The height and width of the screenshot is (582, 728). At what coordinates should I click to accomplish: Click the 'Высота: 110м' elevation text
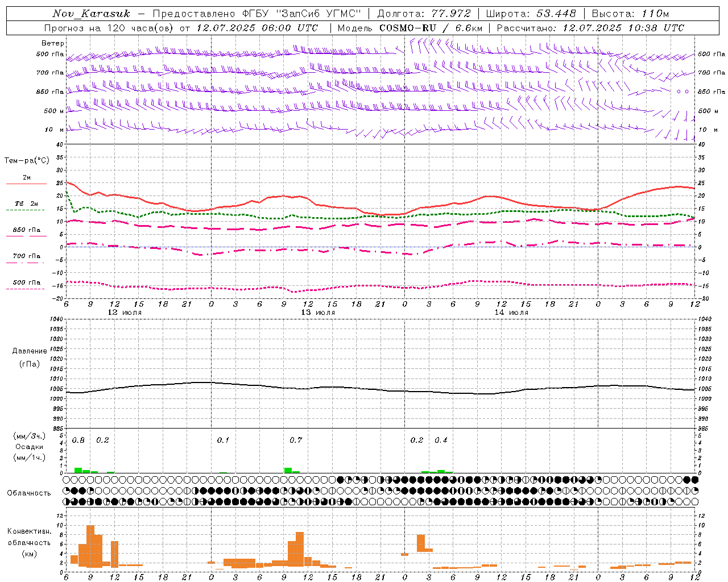pyautogui.click(x=630, y=14)
